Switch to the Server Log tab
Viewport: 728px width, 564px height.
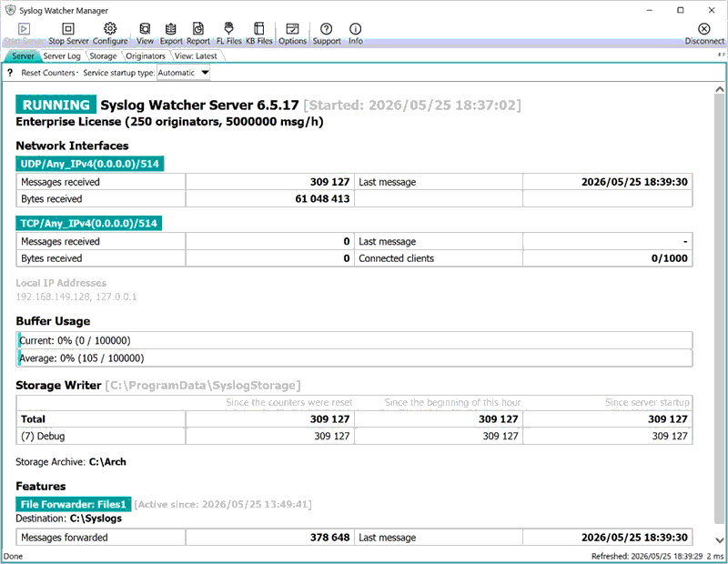pyautogui.click(x=62, y=55)
